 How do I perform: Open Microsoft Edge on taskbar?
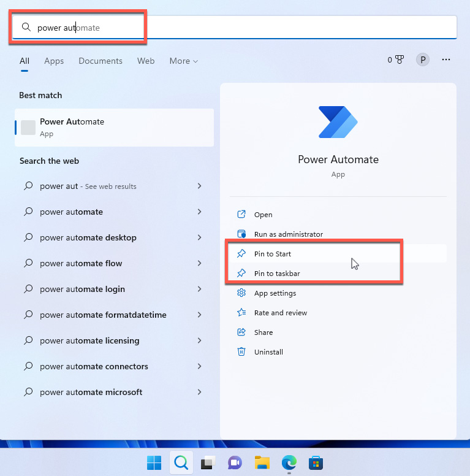[x=289, y=463]
